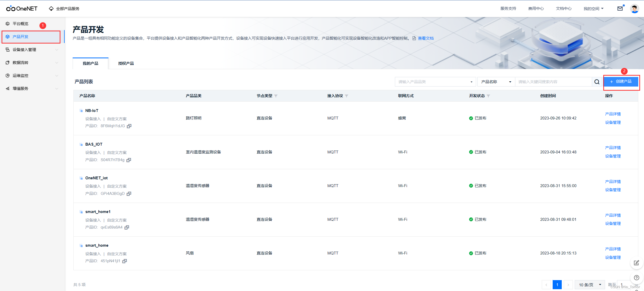
Task: Open the product category dropdown
Action: [435, 82]
